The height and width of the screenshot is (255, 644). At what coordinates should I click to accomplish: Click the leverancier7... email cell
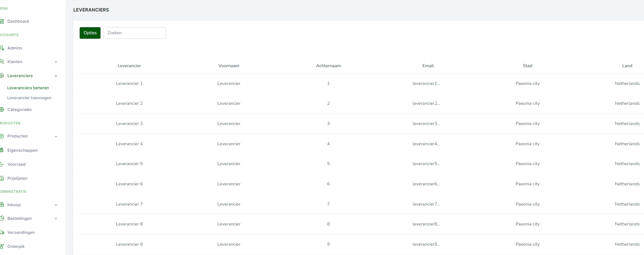click(x=426, y=204)
